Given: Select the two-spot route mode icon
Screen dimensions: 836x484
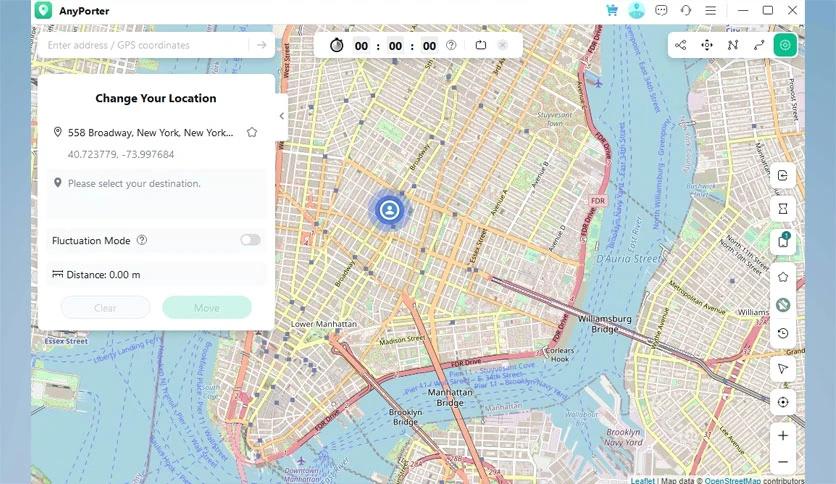Looking at the screenshot, I should pos(759,45).
